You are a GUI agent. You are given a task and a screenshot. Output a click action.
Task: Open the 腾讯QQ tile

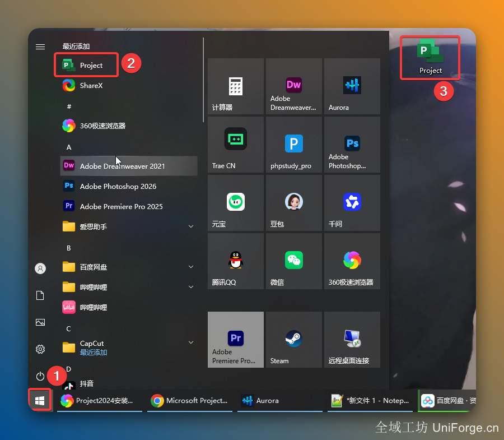tap(236, 261)
